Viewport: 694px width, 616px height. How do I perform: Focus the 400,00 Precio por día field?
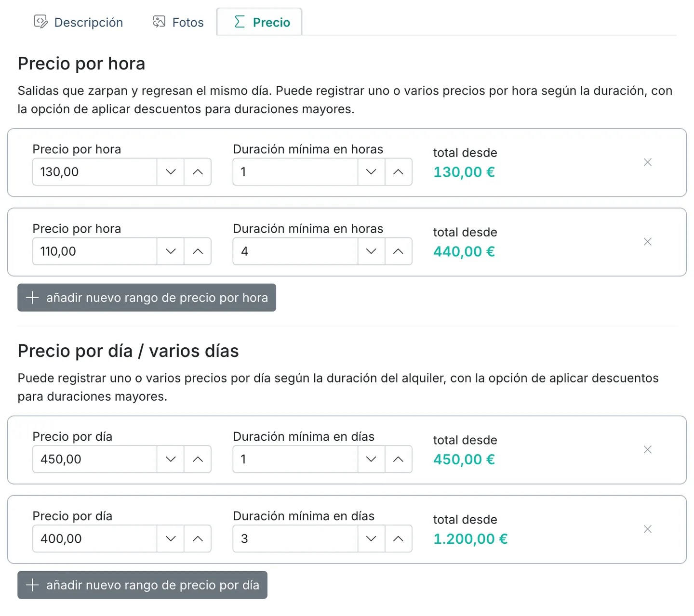[x=94, y=539]
